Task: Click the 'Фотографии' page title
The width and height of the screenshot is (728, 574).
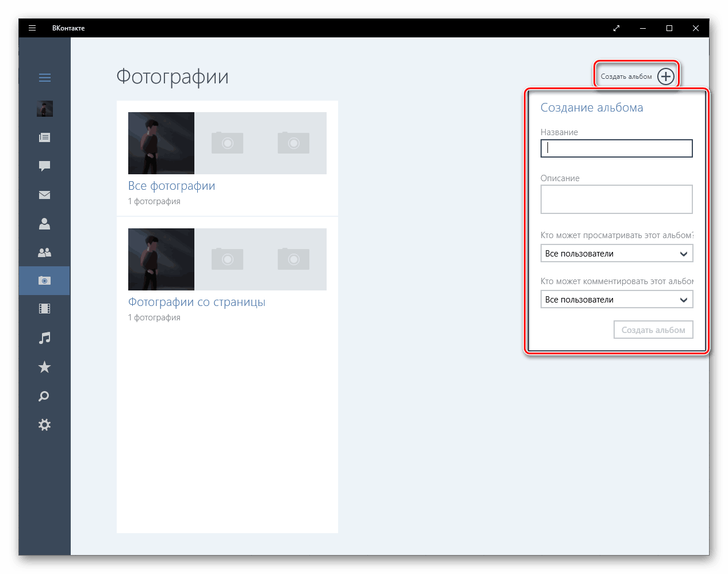Action: coord(173,76)
